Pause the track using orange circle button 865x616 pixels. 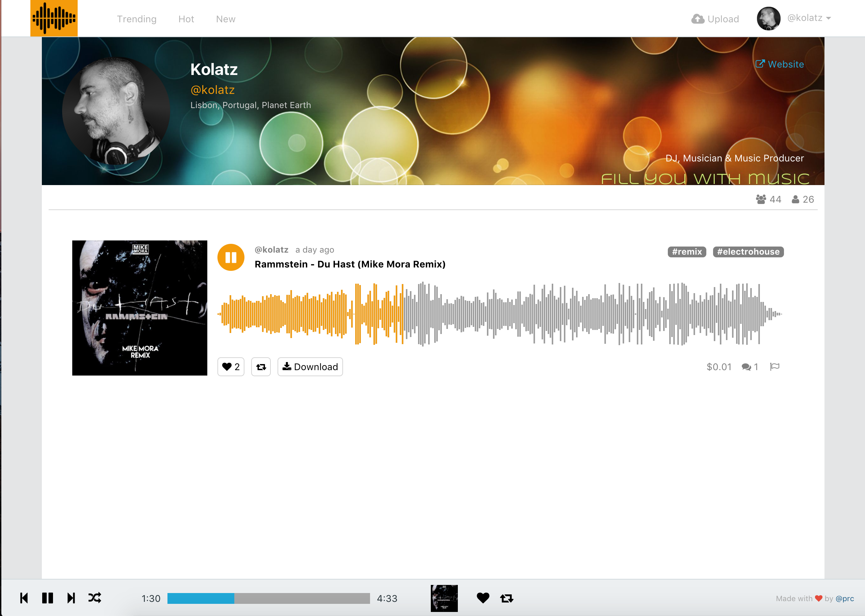[231, 258]
